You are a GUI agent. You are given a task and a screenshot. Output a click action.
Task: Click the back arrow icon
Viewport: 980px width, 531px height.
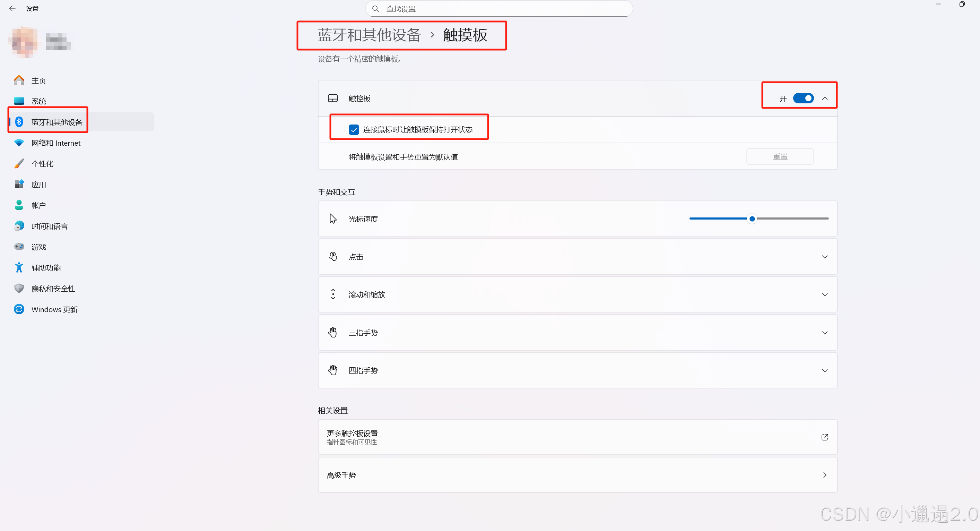pyautogui.click(x=12, y=8)
